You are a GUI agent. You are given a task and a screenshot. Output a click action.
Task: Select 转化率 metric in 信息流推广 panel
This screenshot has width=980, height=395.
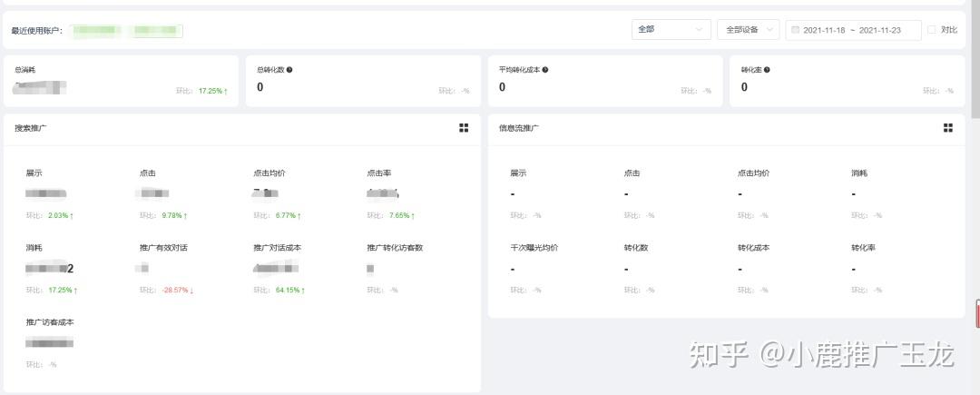tap(863, 248)
